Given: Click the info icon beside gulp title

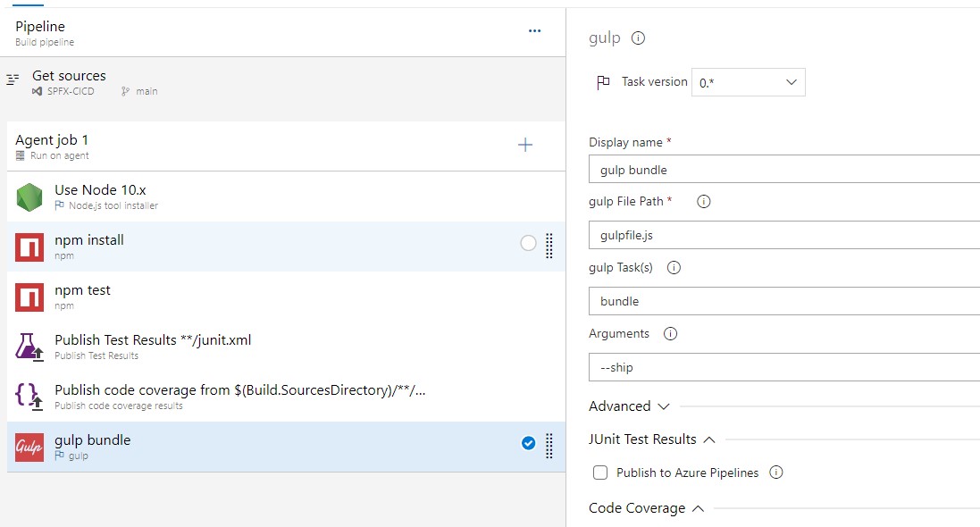Looking at the screenshot, I should 638,38.
